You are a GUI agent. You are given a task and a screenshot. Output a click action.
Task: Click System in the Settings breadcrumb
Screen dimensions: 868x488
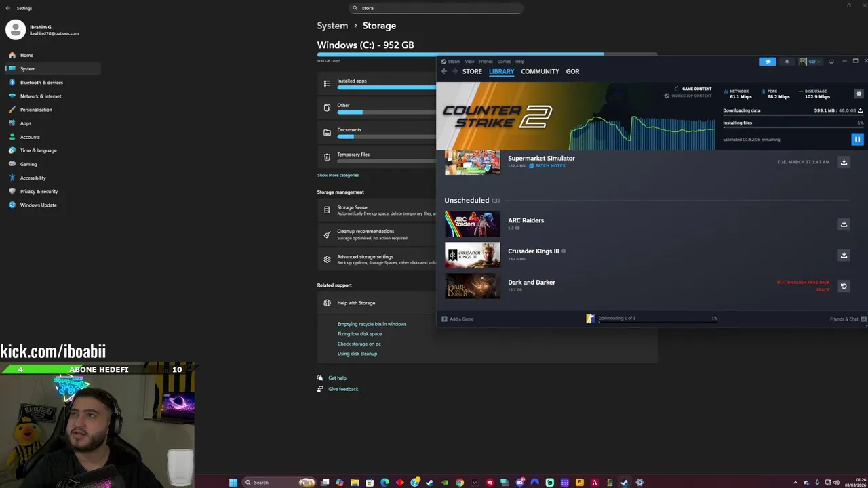(332, 26)
